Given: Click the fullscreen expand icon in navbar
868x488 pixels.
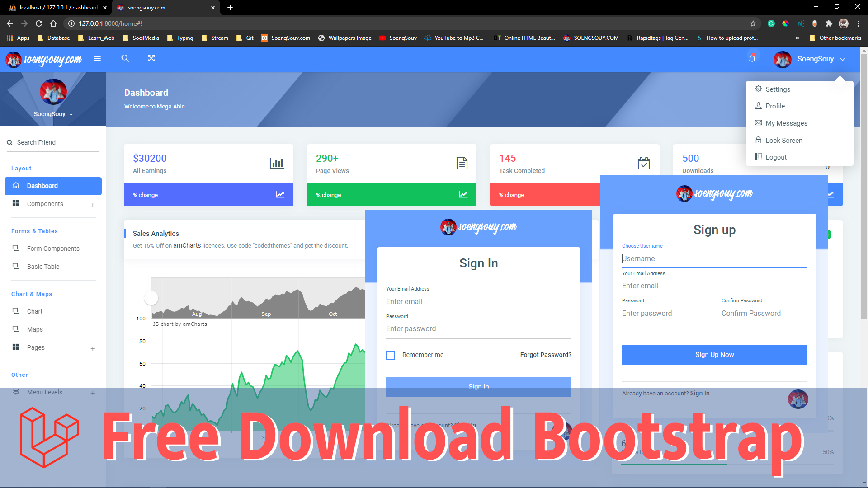Looking at the screenshot, I should pos(151,59).
